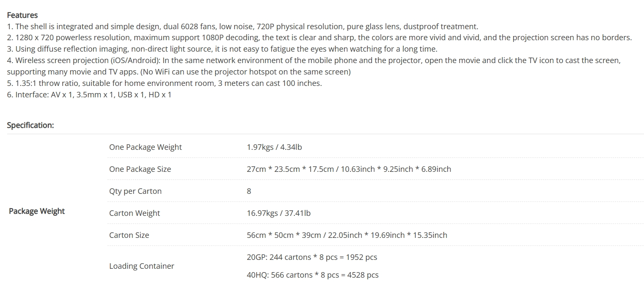Click the 16.97kgs / 37.41lb value
Screen dimensions: 644x284
pyautogui.click(x=278, y=213)
